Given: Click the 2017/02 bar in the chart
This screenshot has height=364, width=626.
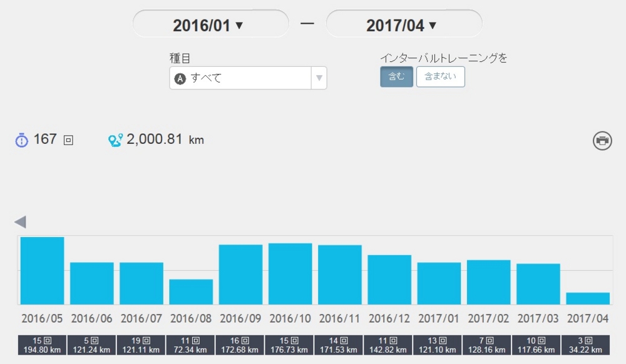Looking at the screenshot, I should (489, 282).
